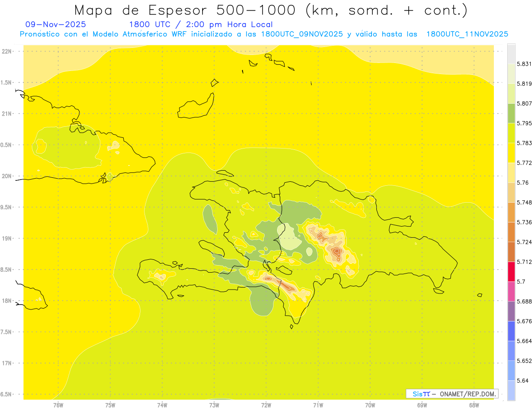The image size is (532, 411).
Task: Click the 19N latitude axis label
Action: tap(7, 239)
